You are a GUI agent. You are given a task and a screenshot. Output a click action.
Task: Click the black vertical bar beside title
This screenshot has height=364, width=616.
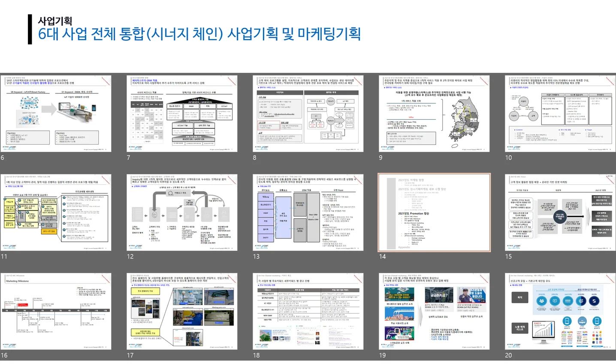pyautogui.click(x=30, y=29)
